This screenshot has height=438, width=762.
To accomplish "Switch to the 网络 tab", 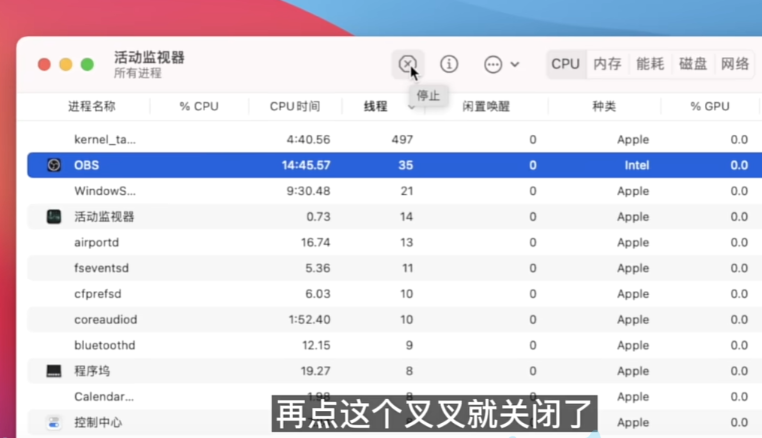I will tap(735, 64).
